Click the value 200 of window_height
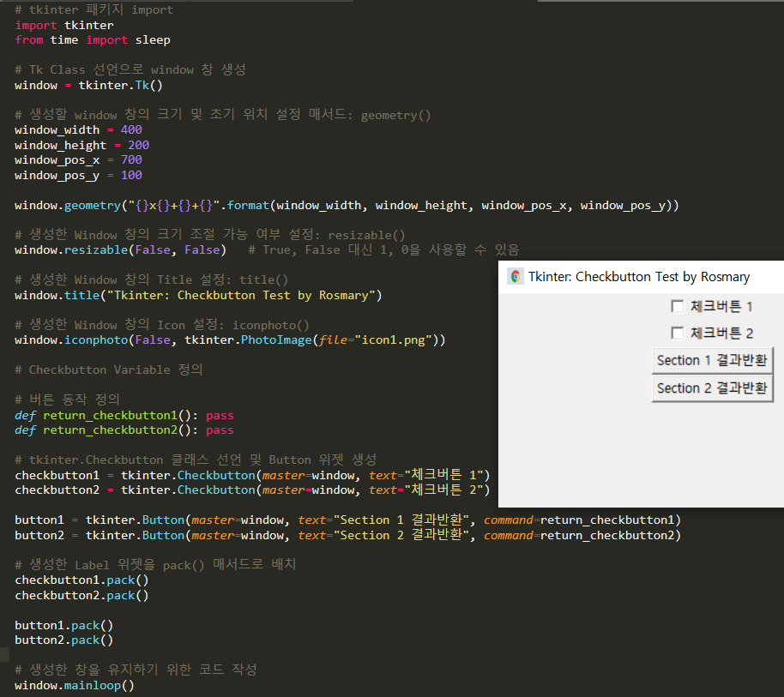The image size is (784, 697). (138, 145)
